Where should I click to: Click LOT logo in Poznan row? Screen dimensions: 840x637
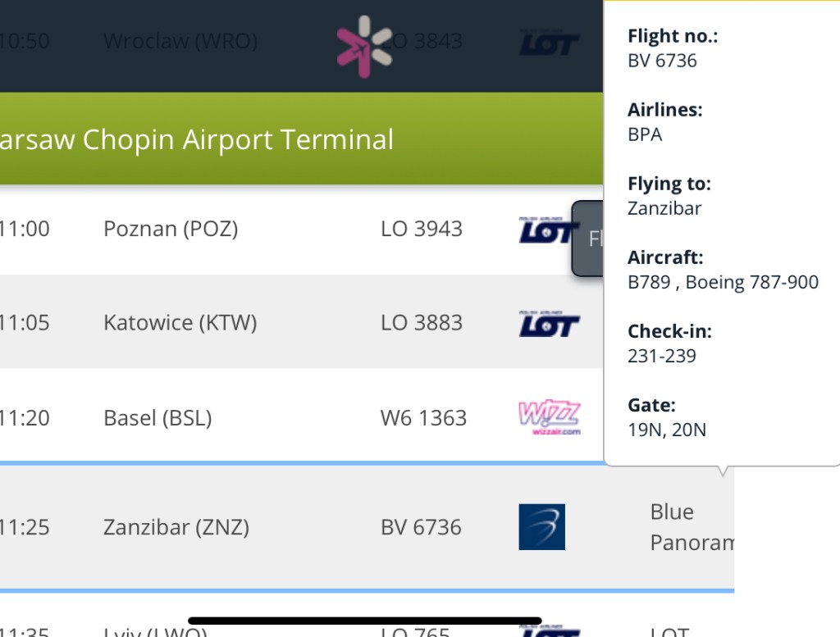click(x=549, y=230)
